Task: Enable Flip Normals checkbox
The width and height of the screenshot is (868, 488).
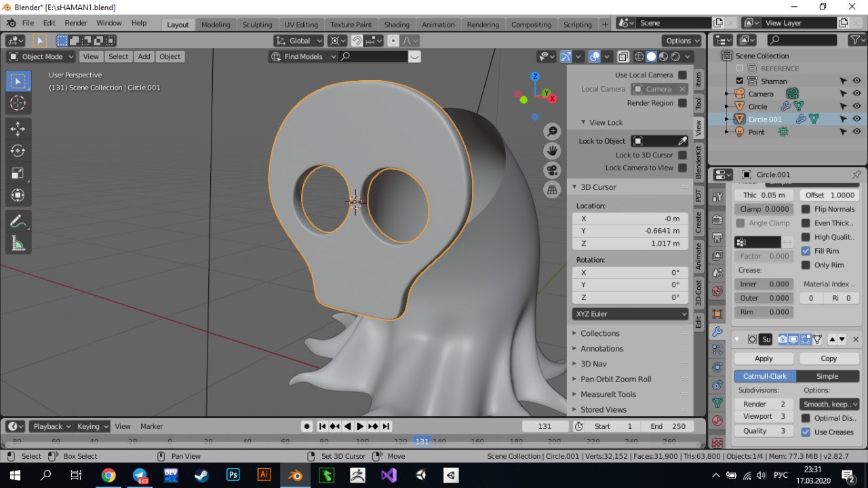Action: coord(806,209)
